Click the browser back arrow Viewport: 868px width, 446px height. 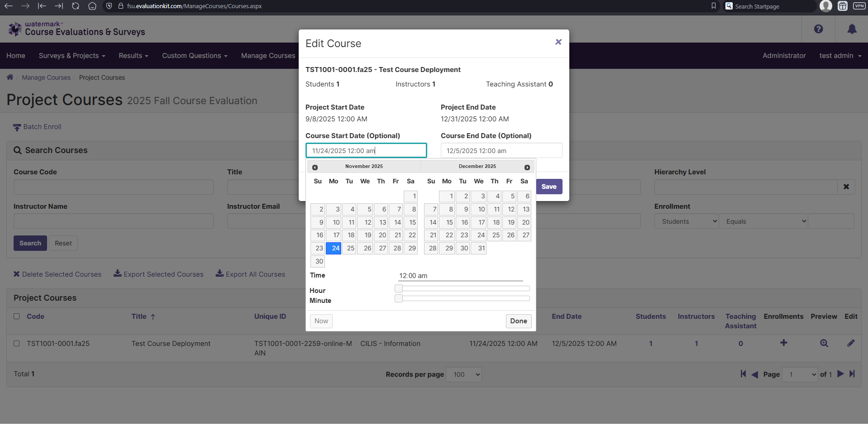tap(8, 6)
